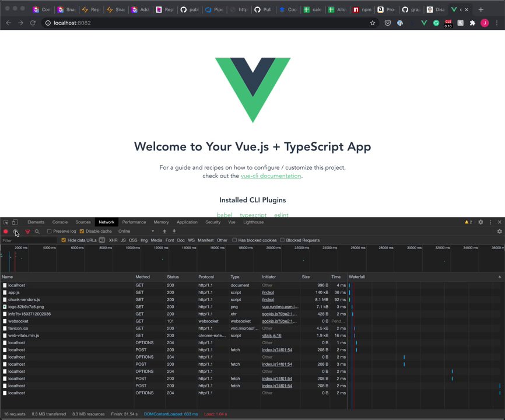Check Blocked Requests

coord(282,240)
